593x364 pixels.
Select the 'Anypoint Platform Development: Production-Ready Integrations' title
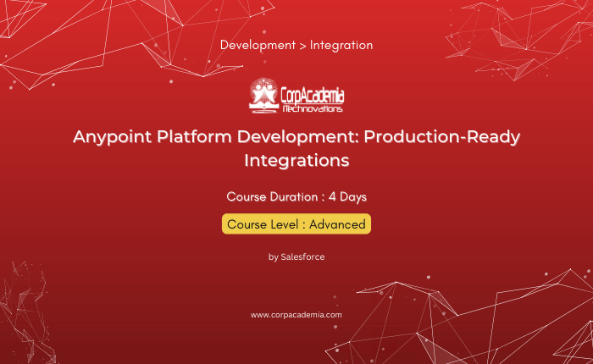[296, 148]
